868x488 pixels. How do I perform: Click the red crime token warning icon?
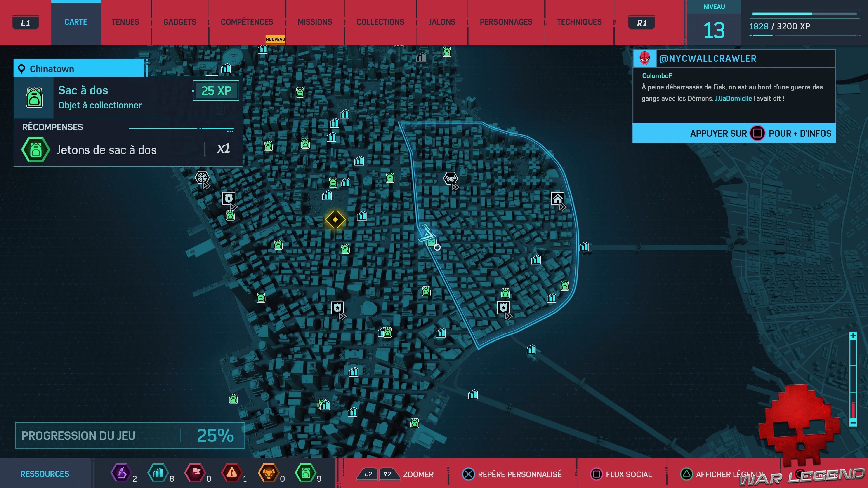click(x=232, y=473)
